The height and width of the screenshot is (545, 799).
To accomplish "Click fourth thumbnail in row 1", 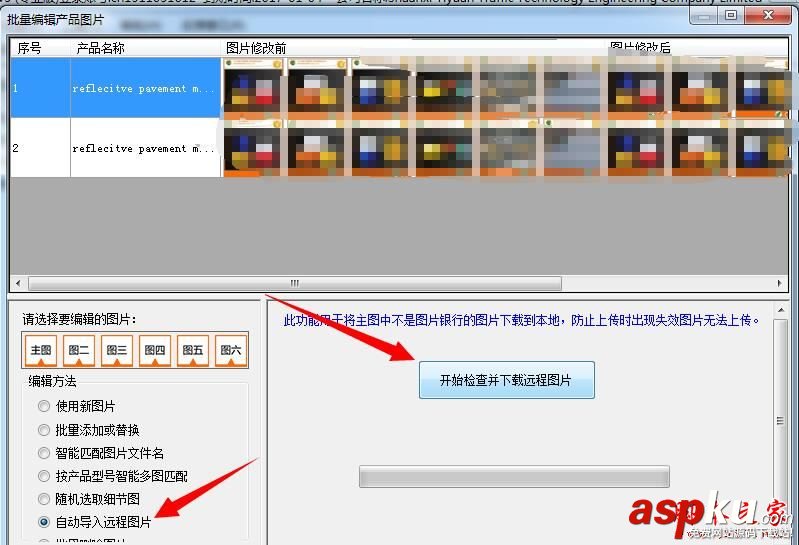I will 444,88.
